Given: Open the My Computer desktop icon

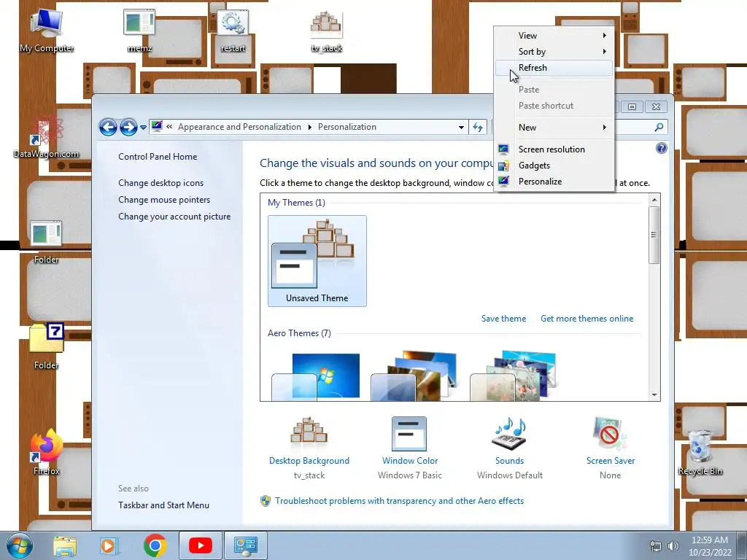Looking at the screenshot, I should (46, 29).
